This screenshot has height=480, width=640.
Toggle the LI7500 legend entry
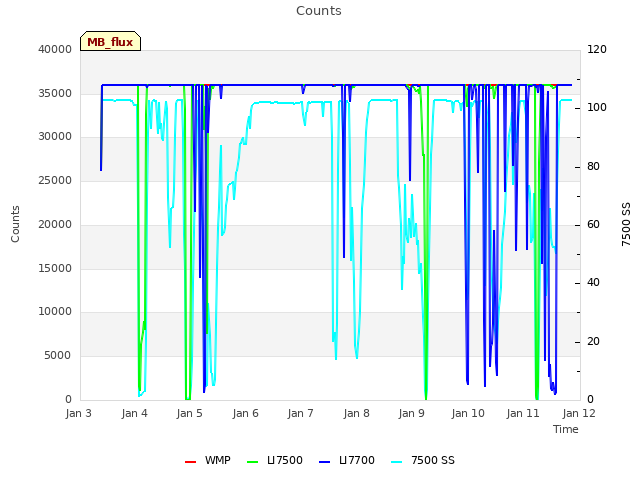(x=275, y=460)
